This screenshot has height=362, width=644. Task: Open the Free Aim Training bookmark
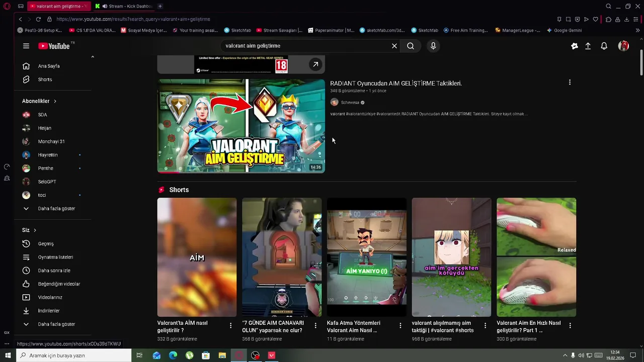(466, 30)
